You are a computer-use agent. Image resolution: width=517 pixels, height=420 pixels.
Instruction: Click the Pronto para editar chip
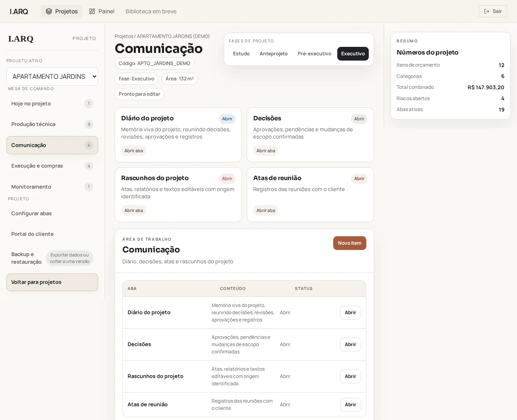click(x=139, y=94)
